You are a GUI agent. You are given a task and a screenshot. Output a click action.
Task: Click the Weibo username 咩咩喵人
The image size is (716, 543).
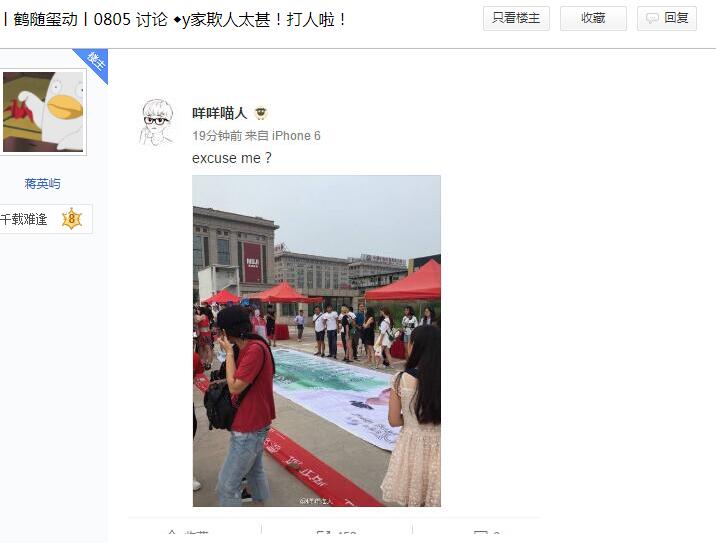[x=220, y=113]
